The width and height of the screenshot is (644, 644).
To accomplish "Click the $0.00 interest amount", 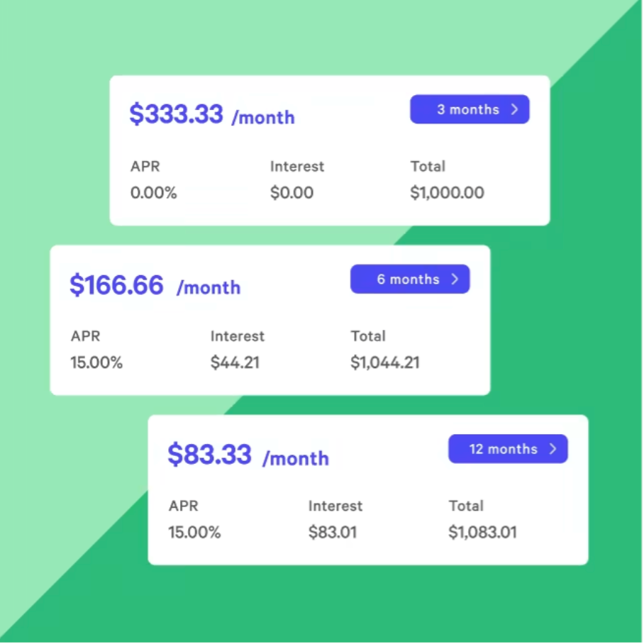I will pyautogui.click(x=292, y=193).
